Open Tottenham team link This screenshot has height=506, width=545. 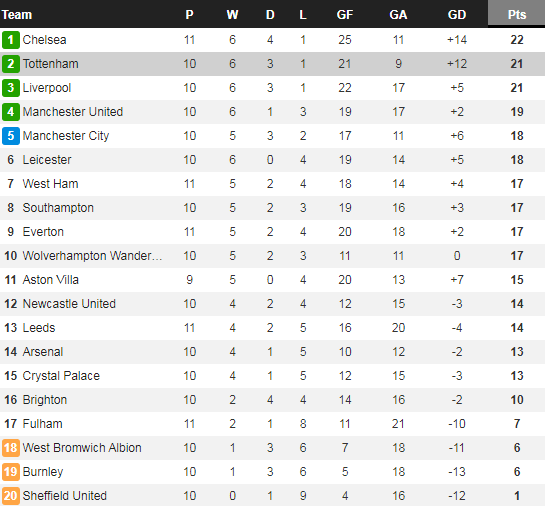click(x=51, y=64)
